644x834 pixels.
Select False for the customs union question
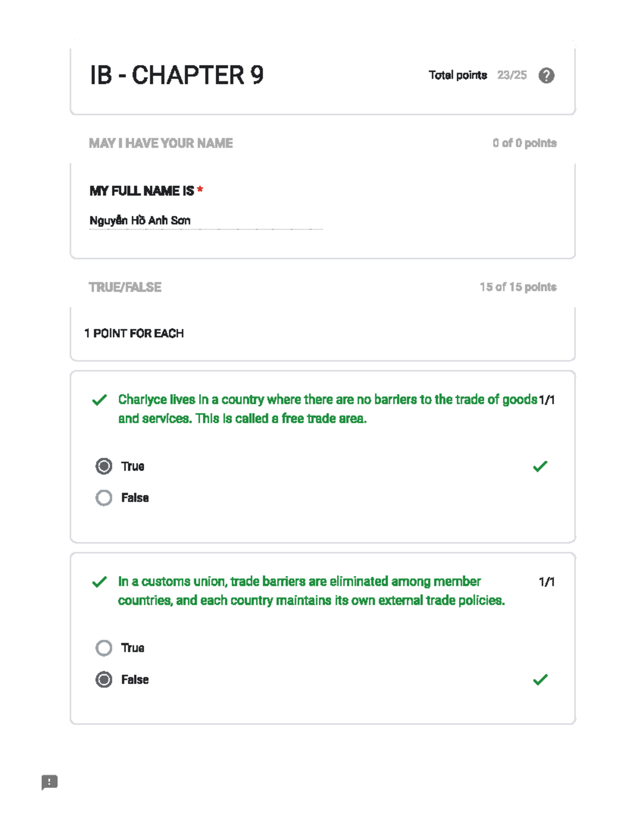click(x=104, y=679)
